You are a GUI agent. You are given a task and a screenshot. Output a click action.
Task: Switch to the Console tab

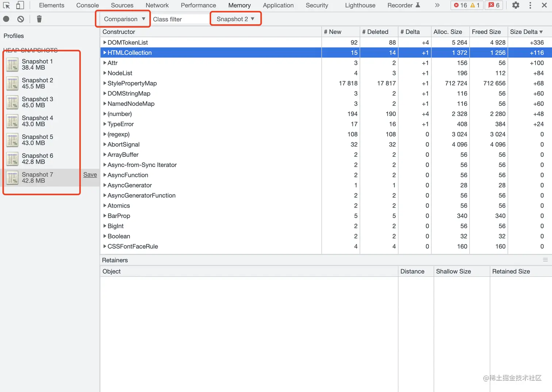[x=88, y=5]
